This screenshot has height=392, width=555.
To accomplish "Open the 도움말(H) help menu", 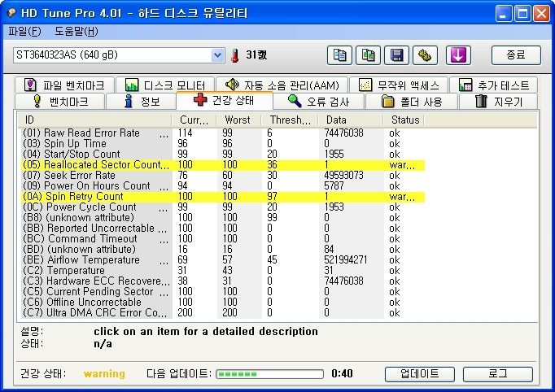I will (x=76, y=32).
